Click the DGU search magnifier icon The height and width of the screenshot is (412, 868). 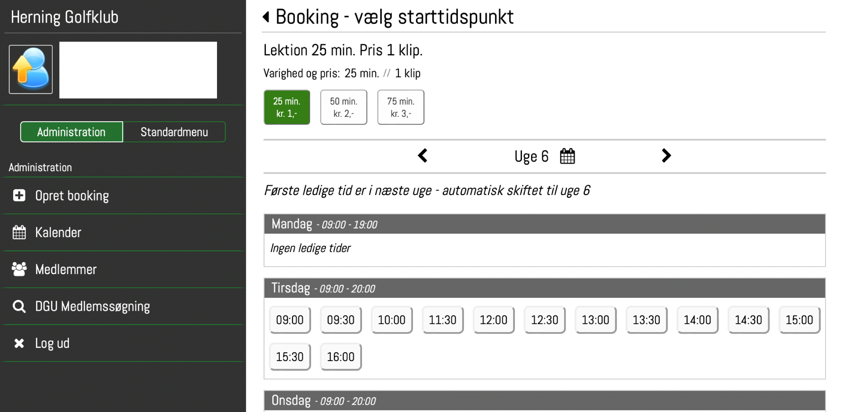[19, 306]
